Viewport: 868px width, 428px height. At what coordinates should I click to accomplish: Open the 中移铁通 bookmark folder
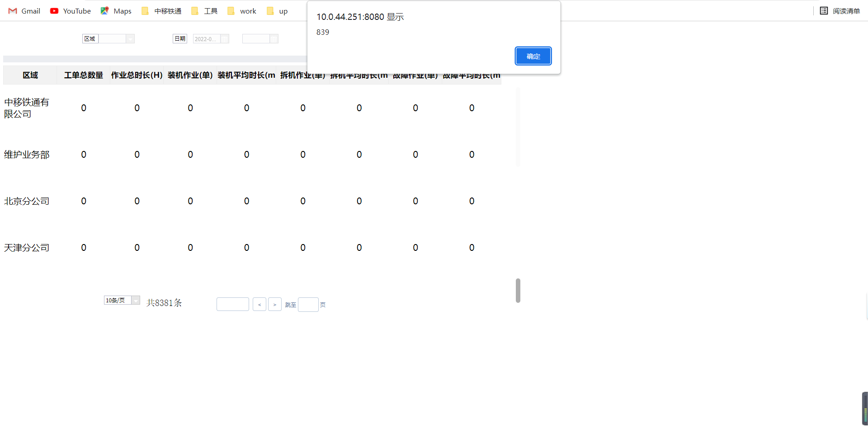coord(161,11)
